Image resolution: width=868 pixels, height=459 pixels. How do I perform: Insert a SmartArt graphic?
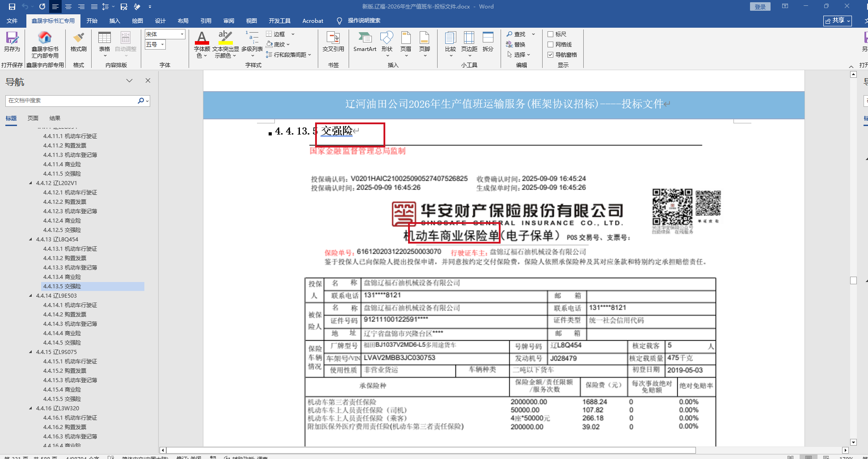coord(365,42)
